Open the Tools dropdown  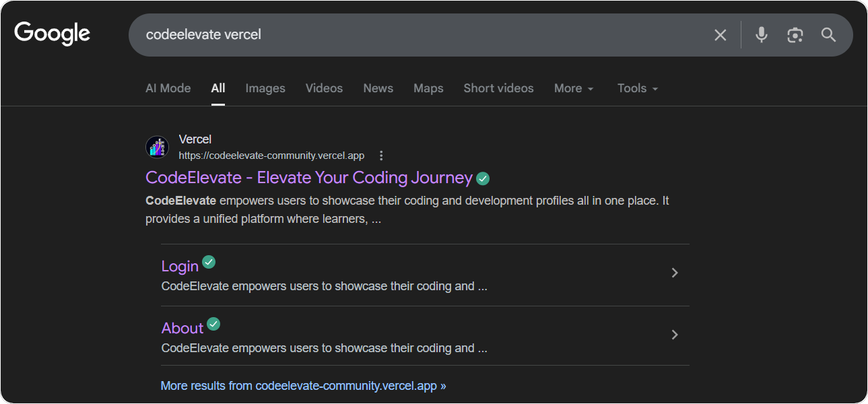[638, 88]
